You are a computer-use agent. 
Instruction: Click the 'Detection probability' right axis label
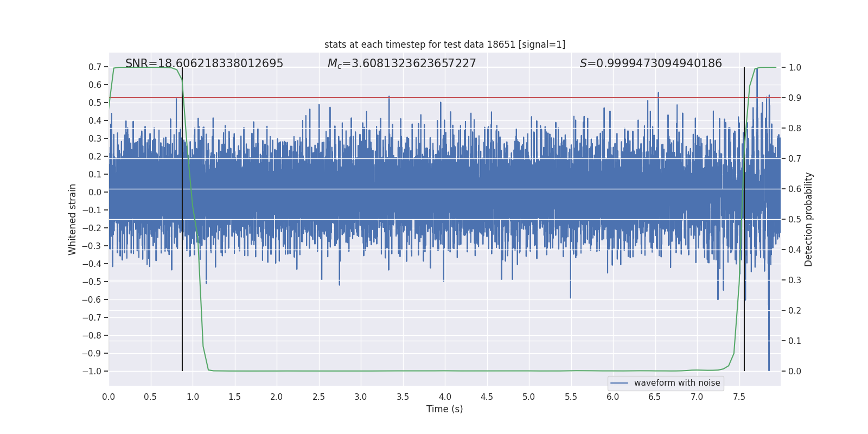[809, 219]
